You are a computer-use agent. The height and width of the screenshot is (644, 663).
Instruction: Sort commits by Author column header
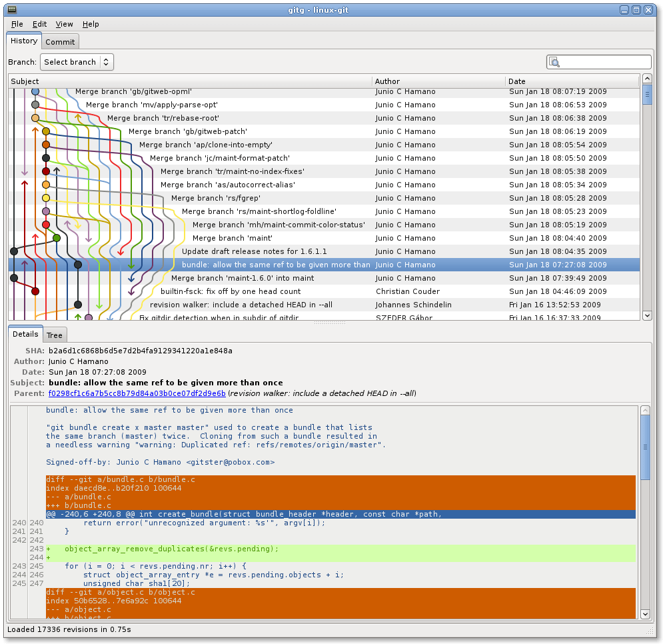pos(438,81)
